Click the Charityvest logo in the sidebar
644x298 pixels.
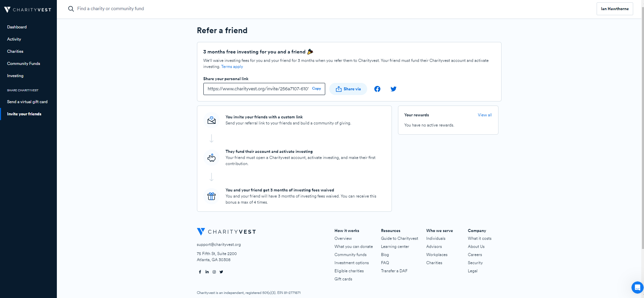[x=28, y=10]
